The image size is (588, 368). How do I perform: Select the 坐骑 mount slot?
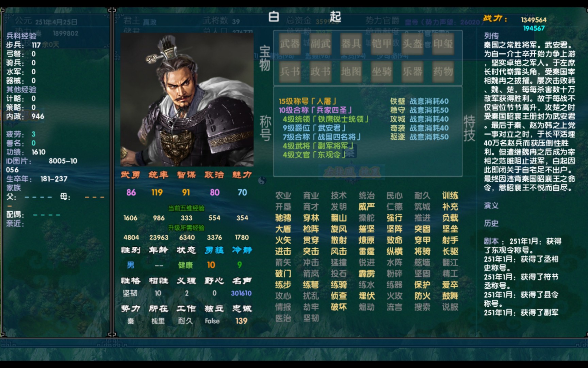pyautogui.click(x=382, y=72)
